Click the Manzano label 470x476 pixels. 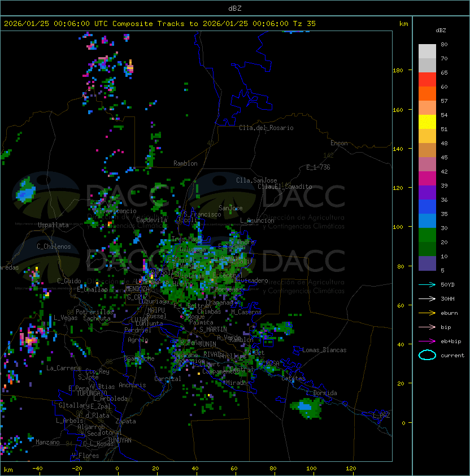click(47, 442)
